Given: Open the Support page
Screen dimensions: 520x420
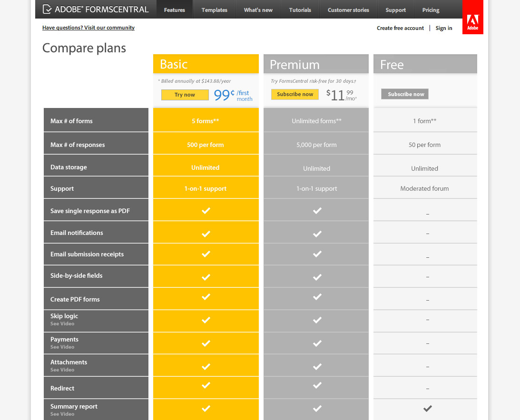Looking at the screenshot, I should coord(396,10).
